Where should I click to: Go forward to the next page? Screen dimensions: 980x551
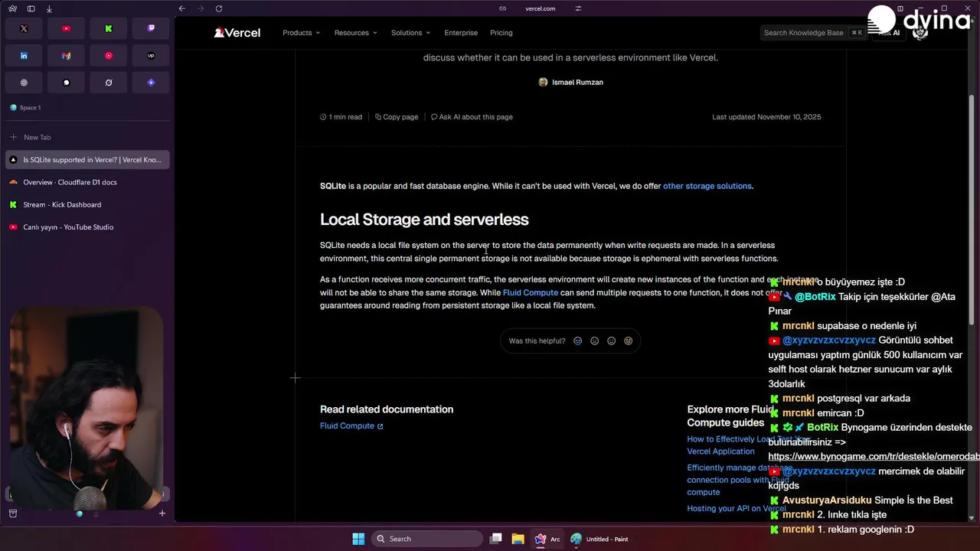pos(201,8)
